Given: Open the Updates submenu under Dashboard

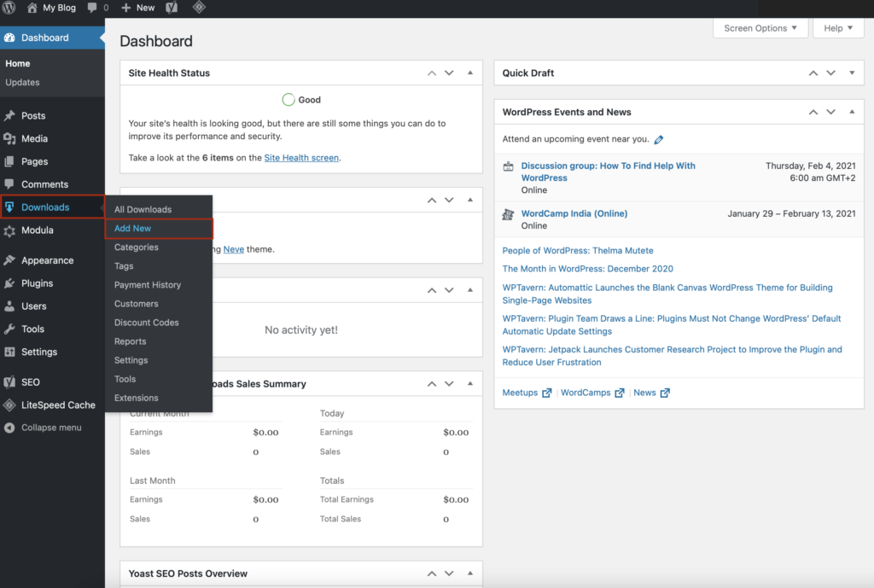Looking at the screenshot, I should [x=22, y=83].
